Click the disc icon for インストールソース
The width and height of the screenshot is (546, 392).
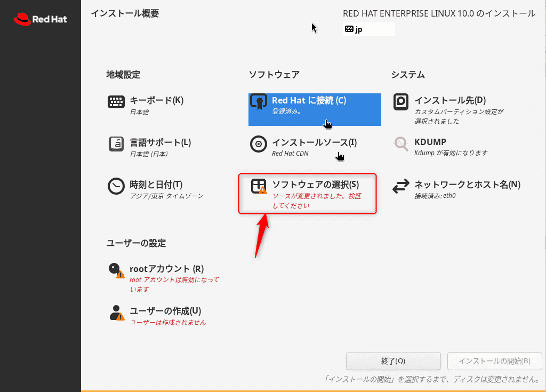[x=259, y=144]
